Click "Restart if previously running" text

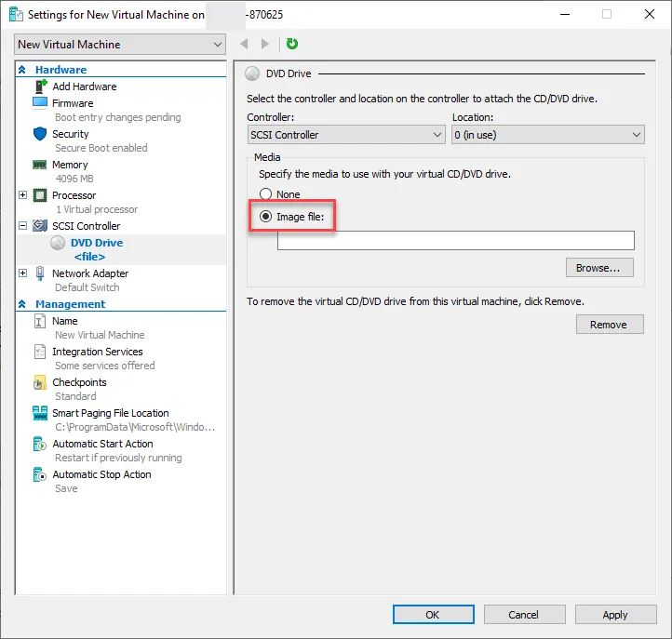(118, 458)
